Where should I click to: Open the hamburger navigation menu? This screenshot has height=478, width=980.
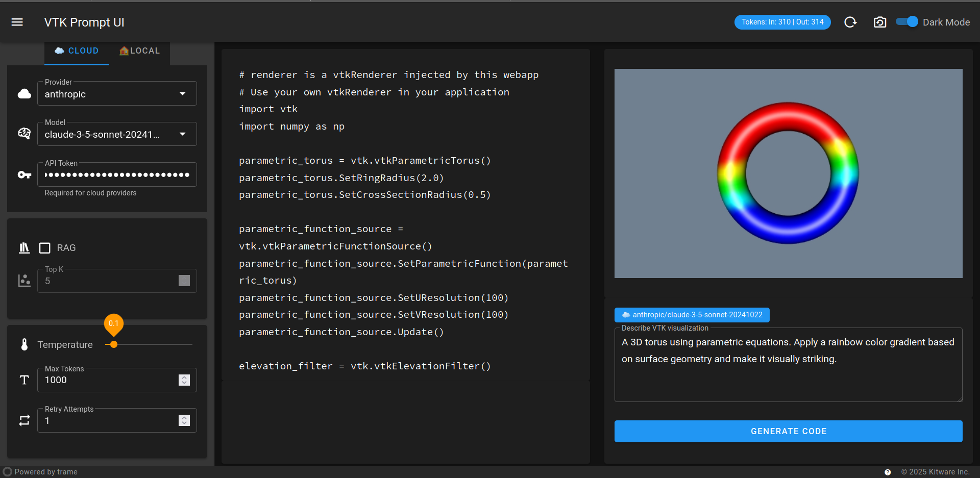pyautogui.click(x=17, y=22)
